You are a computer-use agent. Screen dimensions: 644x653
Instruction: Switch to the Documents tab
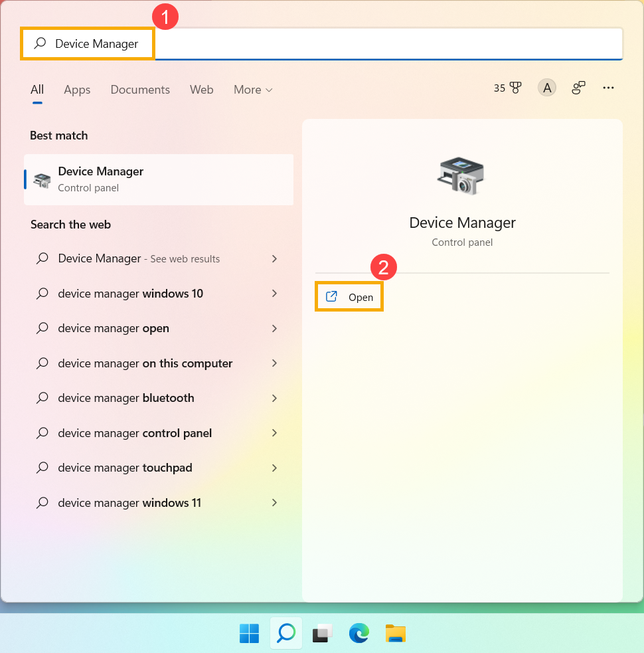click(x=140, y=90)
